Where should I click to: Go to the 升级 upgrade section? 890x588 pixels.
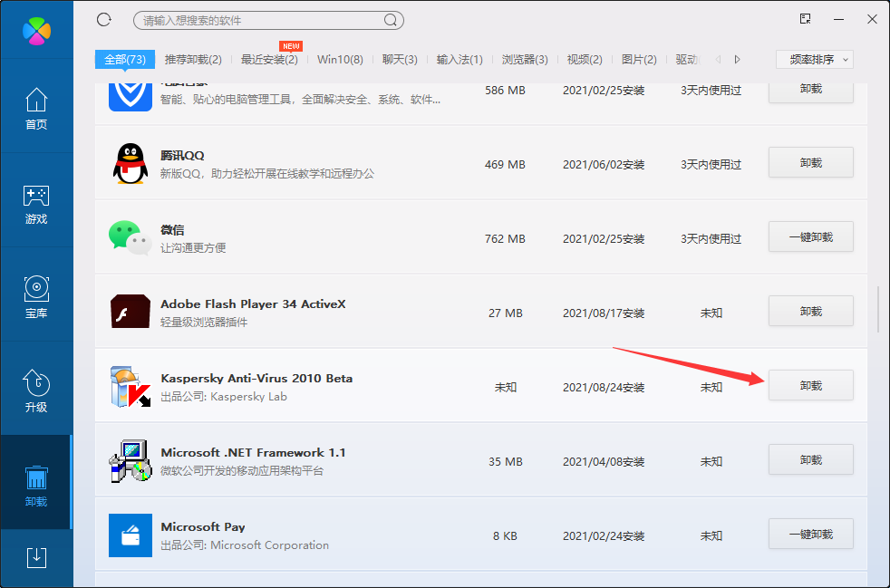pos(36,391)
